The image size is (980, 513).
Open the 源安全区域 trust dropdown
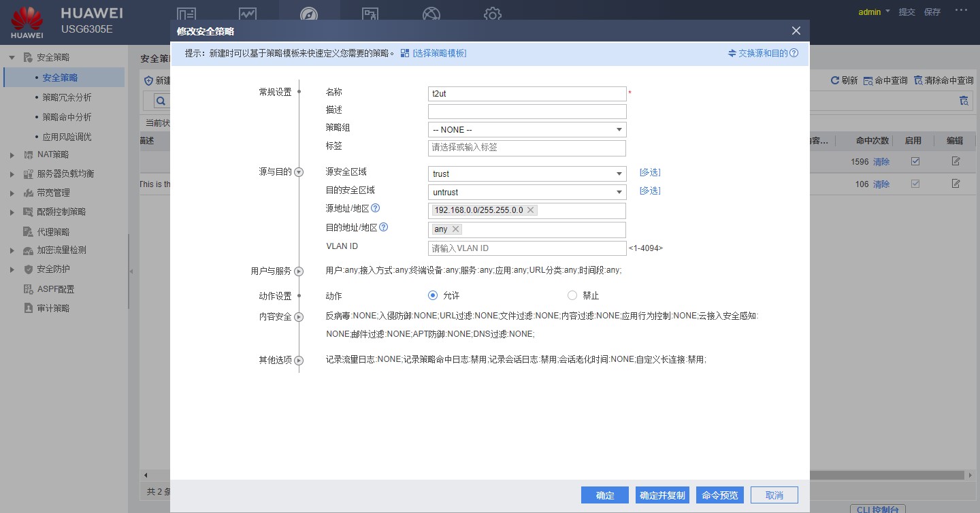[x=527, y=173]
